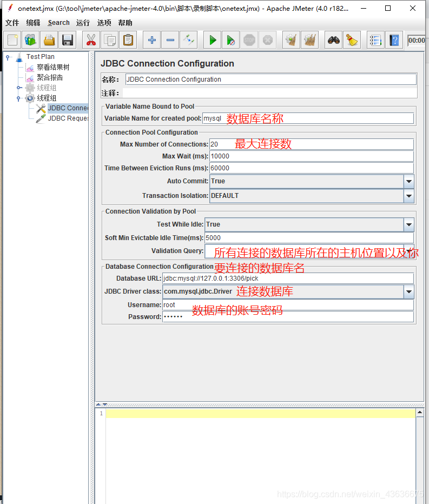Click the grey Stop icon
The image size is (429, 504).
click(x=249, y=40)
